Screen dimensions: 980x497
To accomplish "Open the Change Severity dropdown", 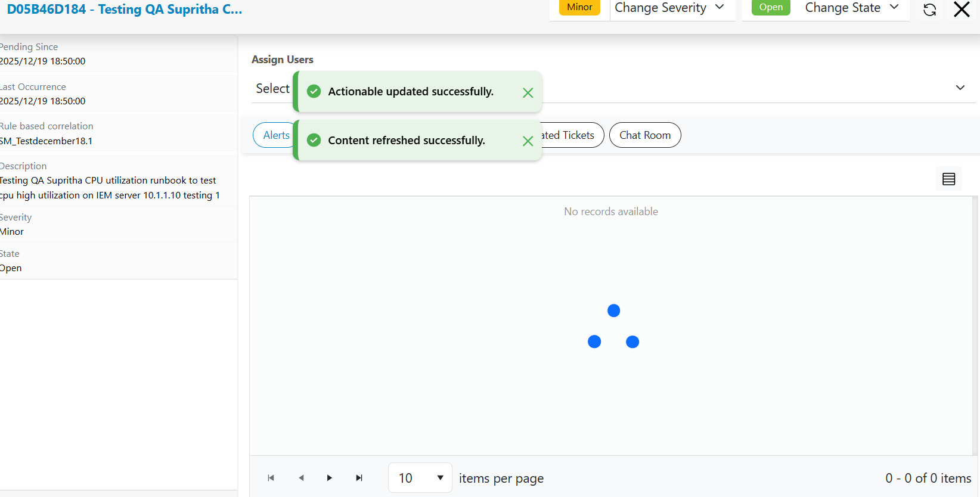I will pyautogui.click(x=669, y=8).
